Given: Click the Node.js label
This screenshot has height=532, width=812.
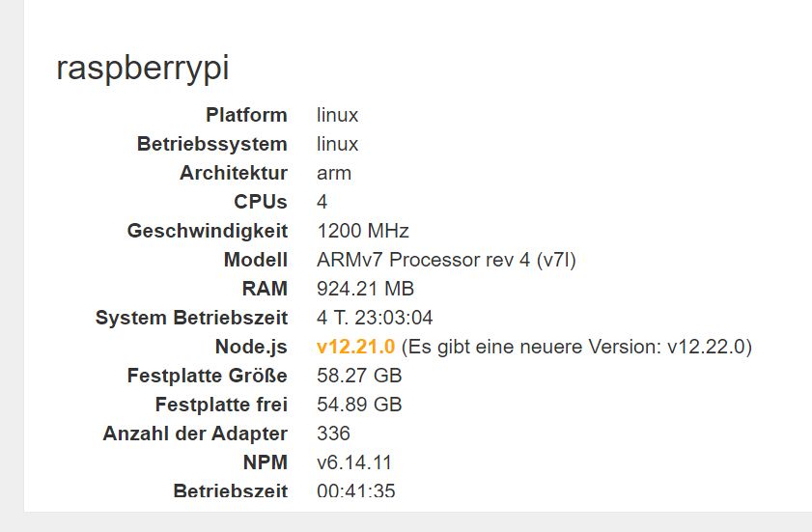Looking at the screenshot, I should pyautogui.click(x=251, y=347).
